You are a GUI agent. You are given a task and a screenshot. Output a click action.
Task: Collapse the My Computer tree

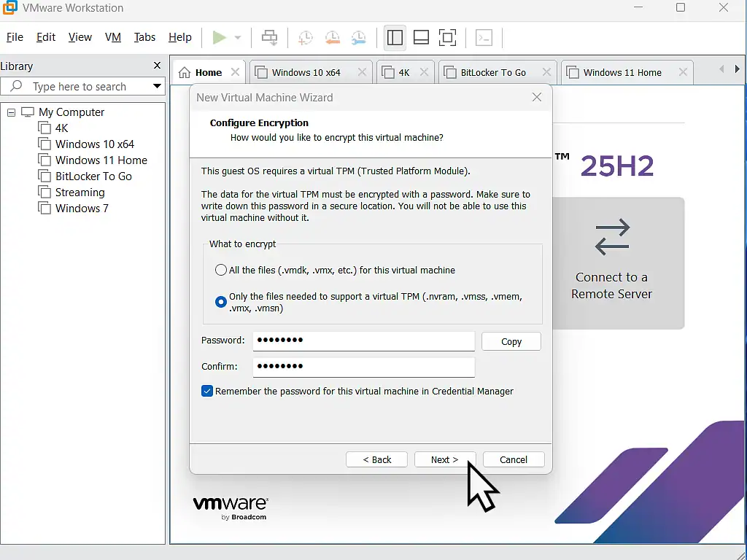point(11,112)
